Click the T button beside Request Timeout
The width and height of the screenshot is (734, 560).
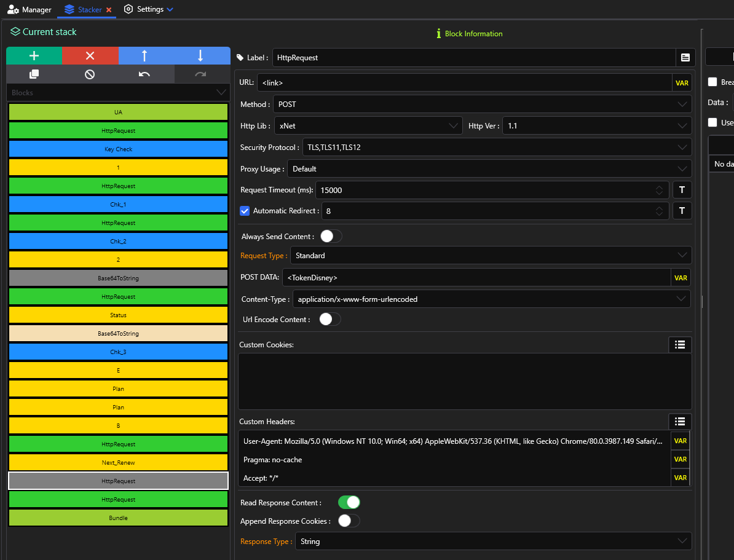[682, 189]
